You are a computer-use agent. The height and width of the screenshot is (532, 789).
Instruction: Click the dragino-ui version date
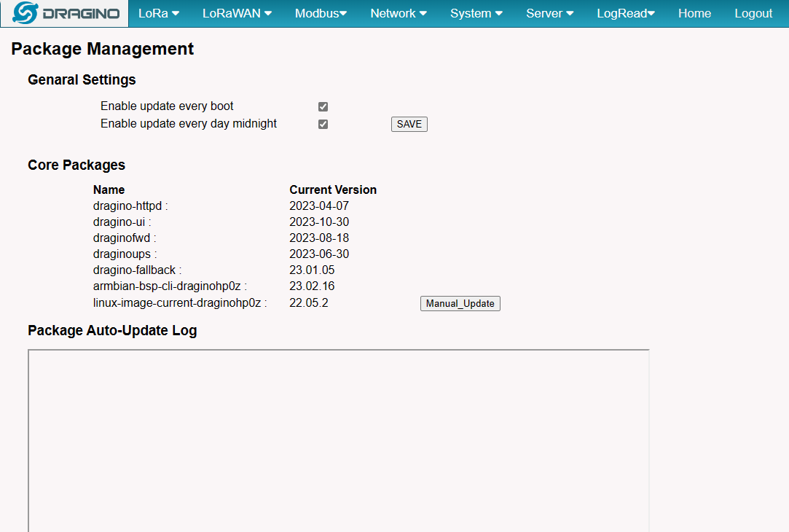coord(319,222)
